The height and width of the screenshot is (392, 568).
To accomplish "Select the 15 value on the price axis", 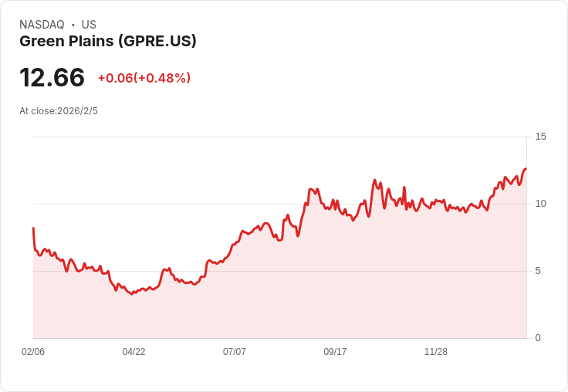I will point(540,137).
